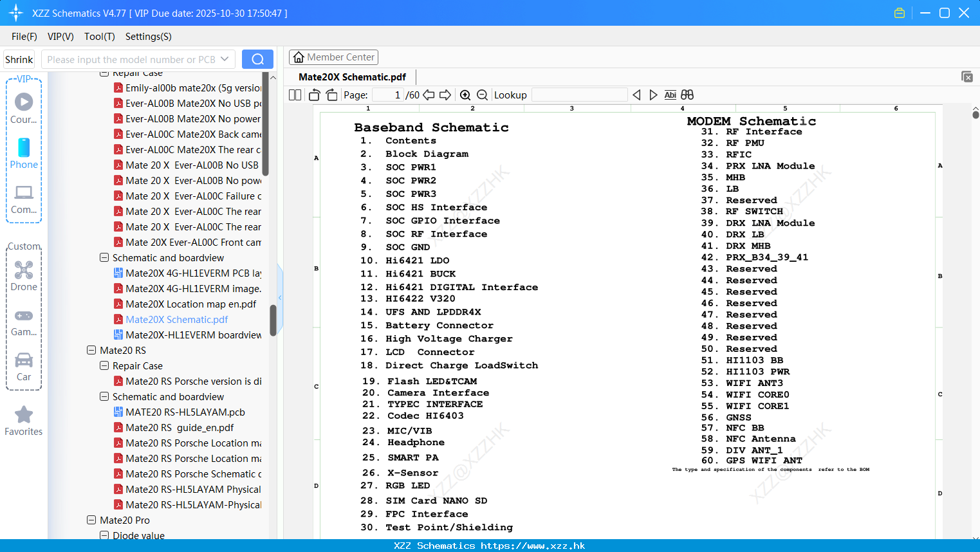This screenshot has width=980, height=552.
Task: Open the Tool(T) menu
Action: (x=100, y=37)
